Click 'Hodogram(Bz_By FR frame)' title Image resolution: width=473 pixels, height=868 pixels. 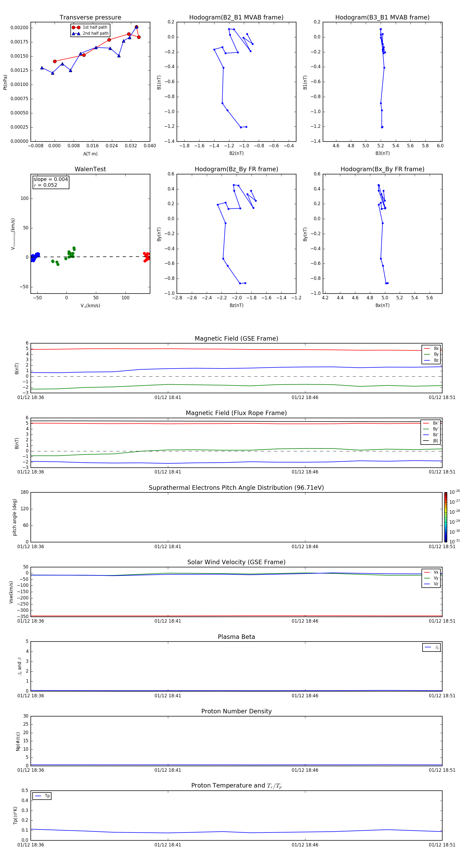coord(236,169)
